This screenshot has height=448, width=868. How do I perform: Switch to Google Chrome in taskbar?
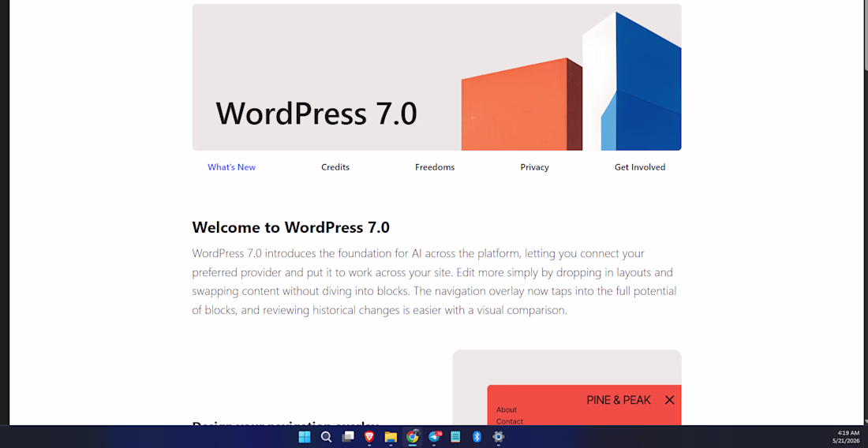coord(412,437)
